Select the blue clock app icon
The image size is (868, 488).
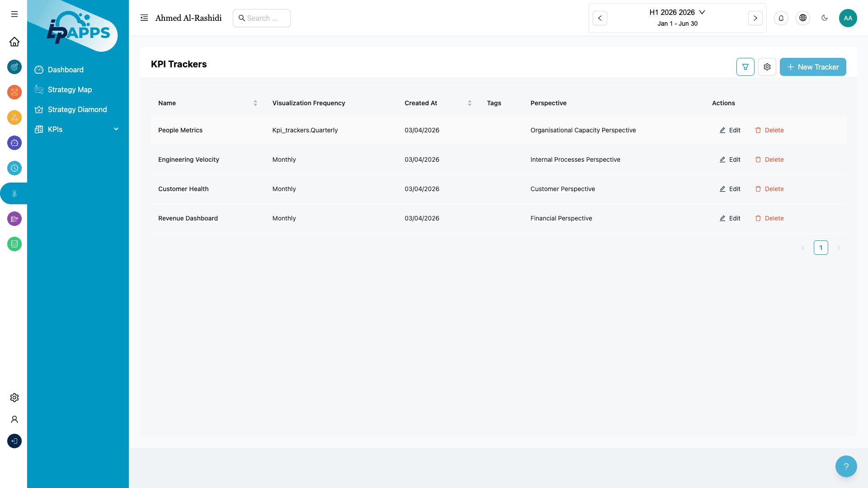click(14, 168)
